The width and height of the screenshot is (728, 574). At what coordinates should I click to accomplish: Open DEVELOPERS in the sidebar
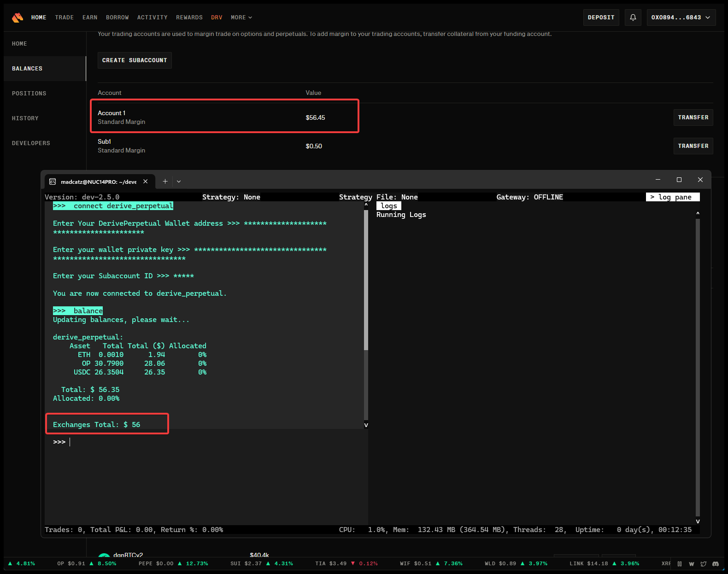(x=31, y=143)
